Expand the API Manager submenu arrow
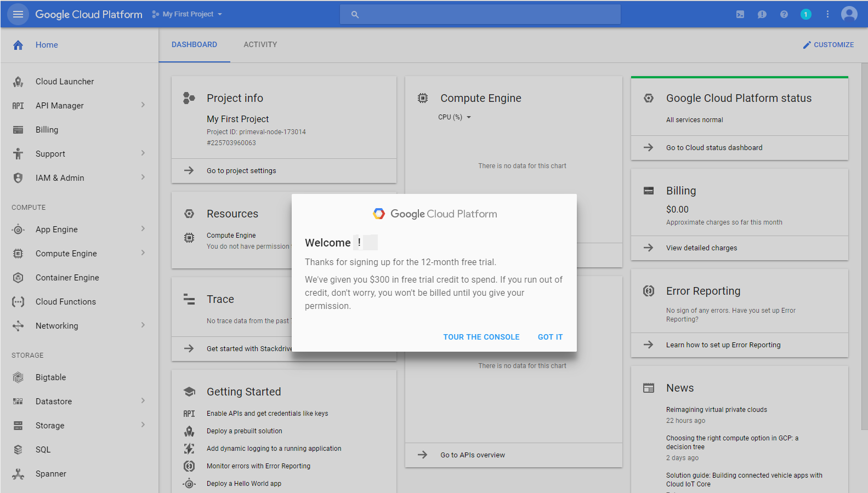868x493 pixels. [x=143, y=105]
